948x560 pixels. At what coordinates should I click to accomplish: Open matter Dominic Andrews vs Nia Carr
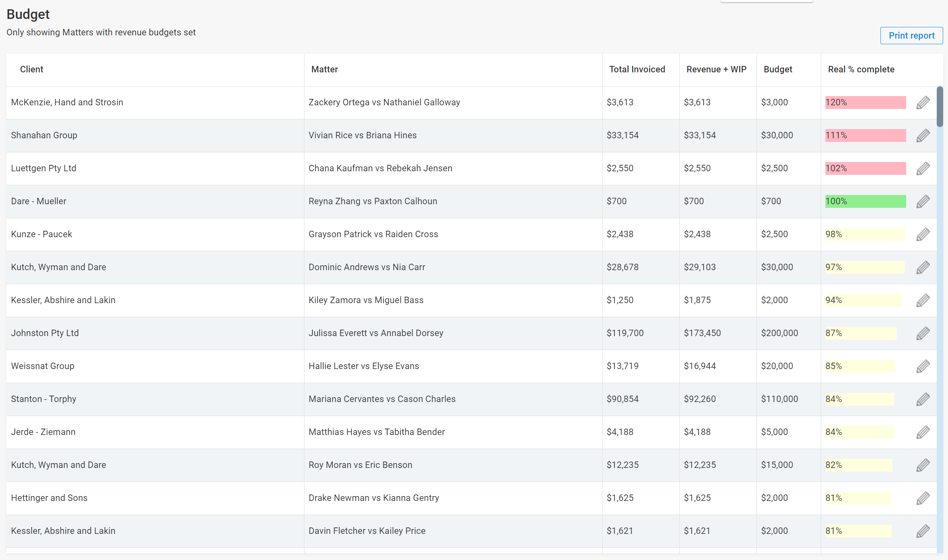pos(367,267)
